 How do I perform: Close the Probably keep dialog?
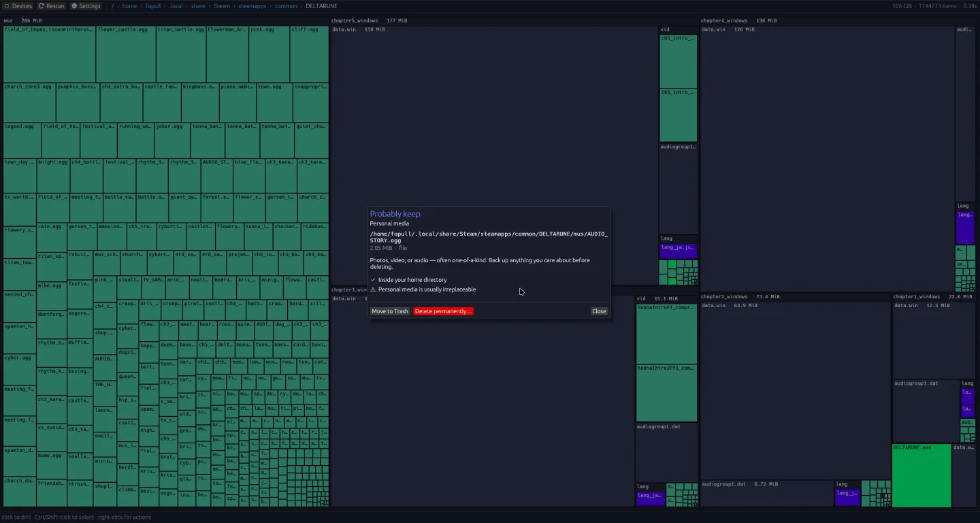(599, 311)
